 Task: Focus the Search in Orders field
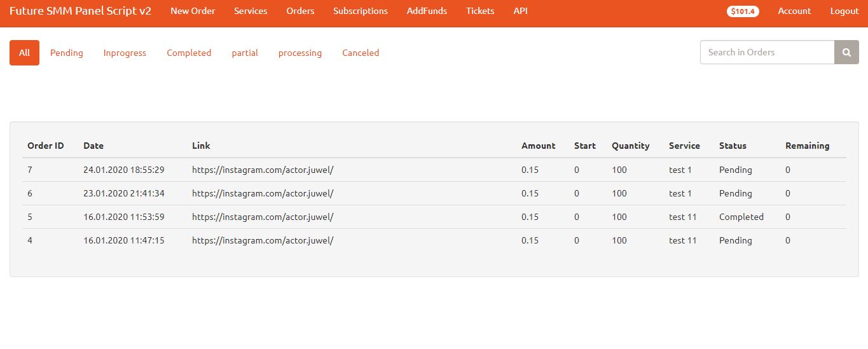[768, 52]
